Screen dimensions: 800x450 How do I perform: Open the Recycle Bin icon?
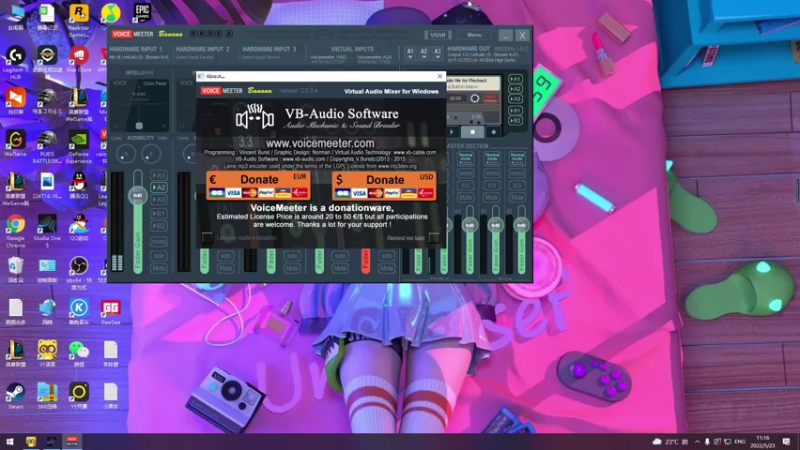coord(15,269)
